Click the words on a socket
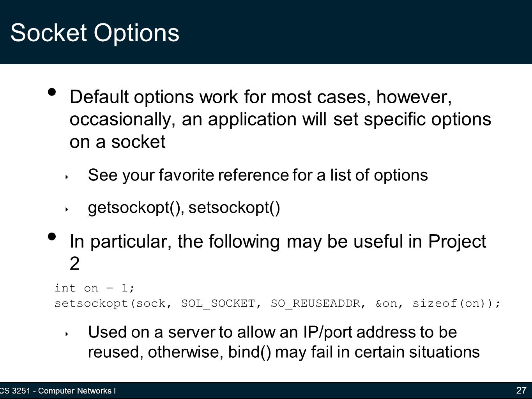Viewport: 532px width, 399px height. (117, 141)
